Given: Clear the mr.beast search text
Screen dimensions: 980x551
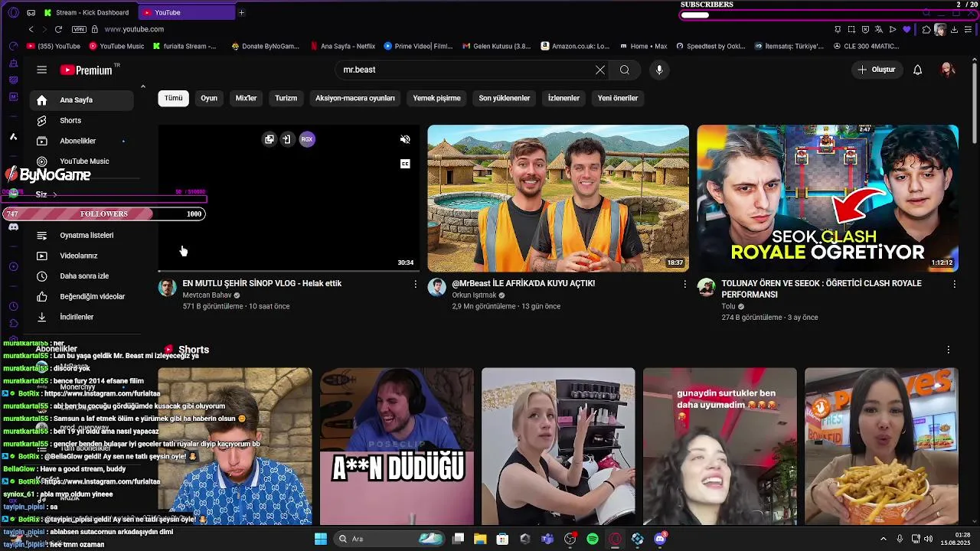Looking at the screenshot, I should coord(600,70).
